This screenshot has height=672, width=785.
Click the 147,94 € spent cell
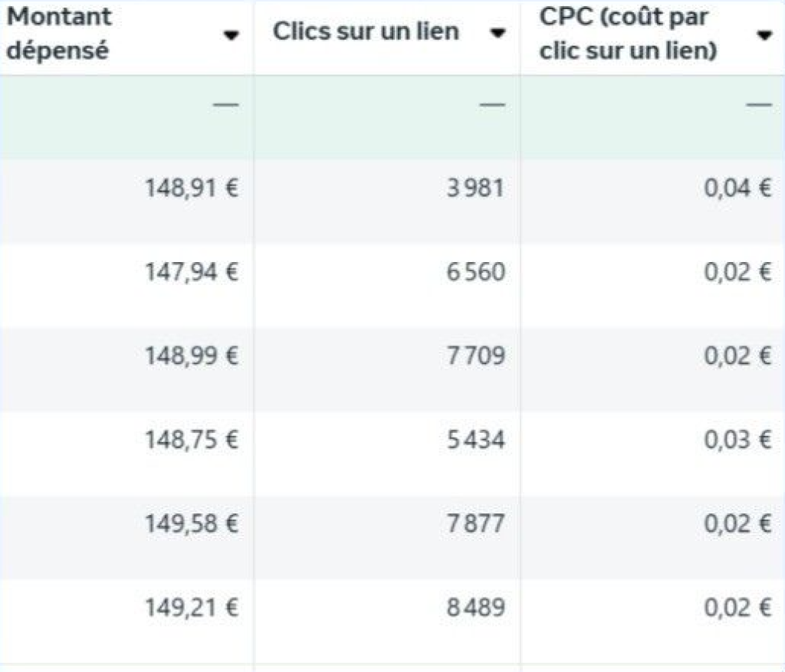192,272
